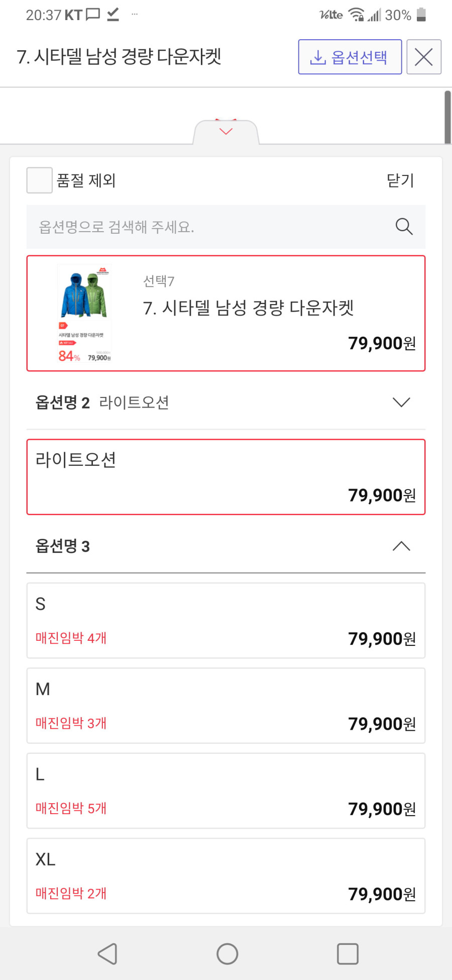452x980 pixels.
Task: Select the 라이트옵션 79,900원 item
Action: (x=226, y=477)
